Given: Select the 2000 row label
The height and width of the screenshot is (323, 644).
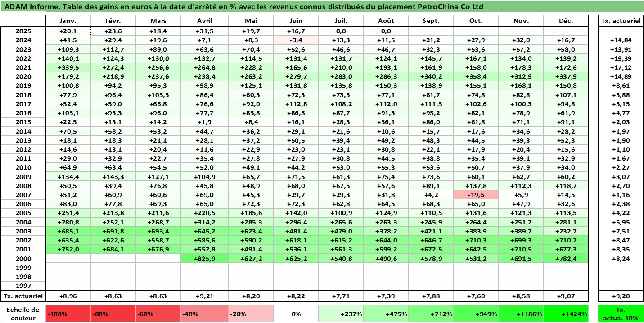Looking at the screenshot, I should tap(23, 259).
